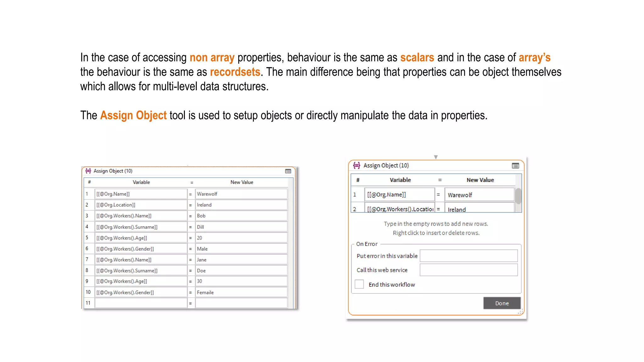Click the [[@Org.Name]] field in right panel
This screenshot has height=362, width=644.
pyautogui.click(x=399, y=195)
